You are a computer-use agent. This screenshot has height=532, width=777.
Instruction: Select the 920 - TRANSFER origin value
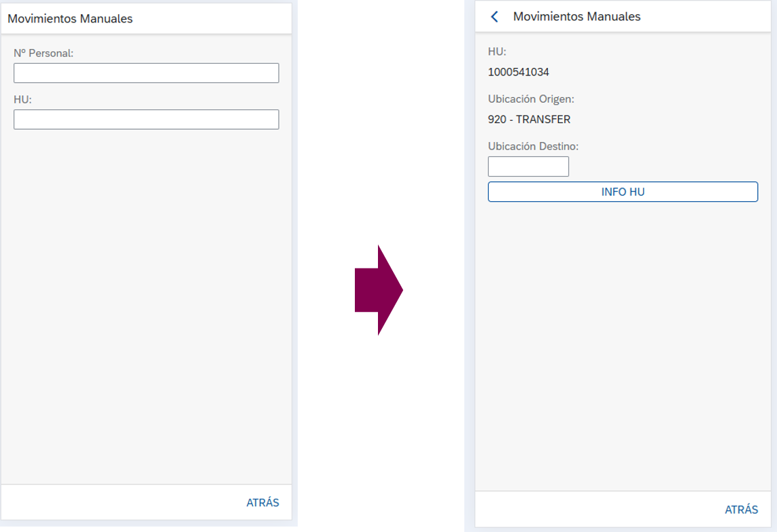(x=530, y=120)
